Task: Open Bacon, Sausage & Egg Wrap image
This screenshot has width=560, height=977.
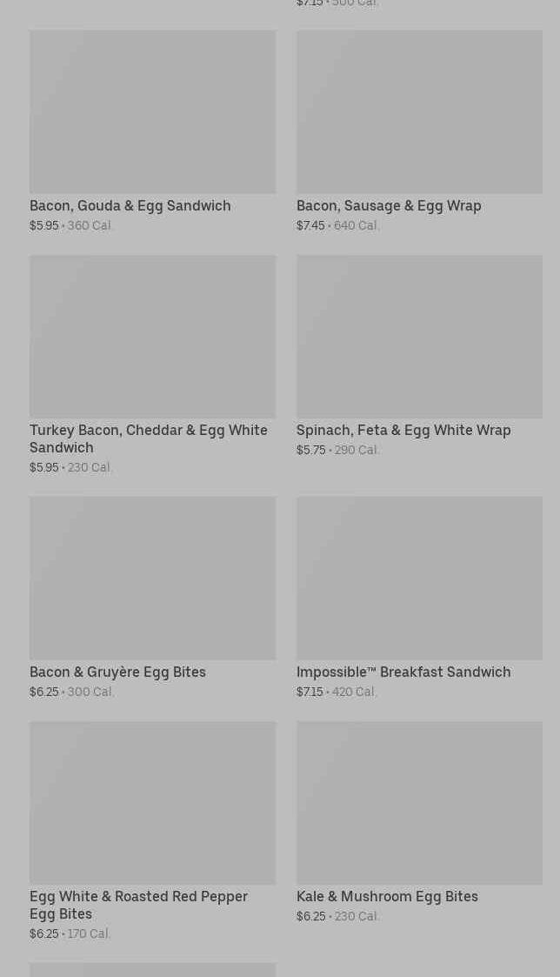Action: pyautogui.click(x=419, y=111)
